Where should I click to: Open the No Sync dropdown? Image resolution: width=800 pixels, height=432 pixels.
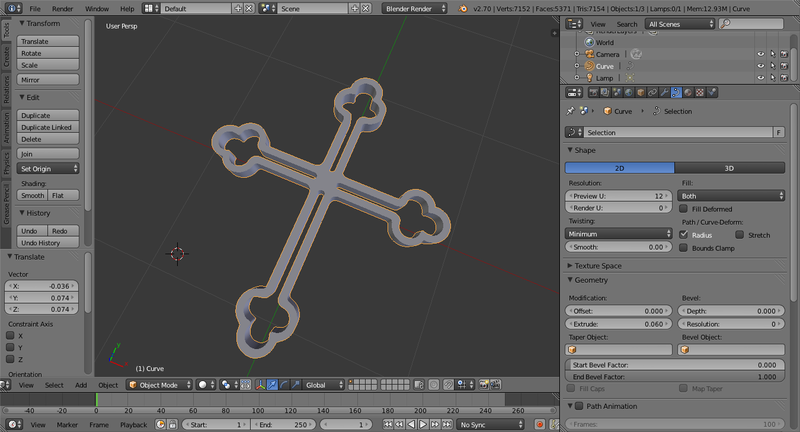point(491,424)
